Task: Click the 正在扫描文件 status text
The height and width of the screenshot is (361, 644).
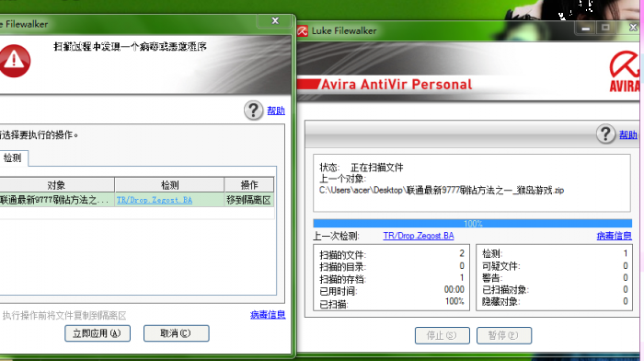Action: [377, 168]
